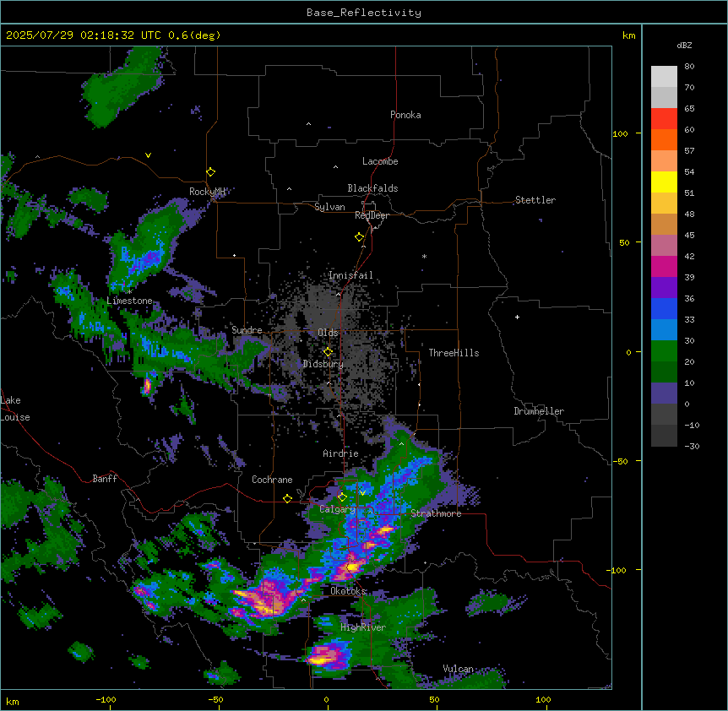Select the RedDeer city label
The image size is (728, 711).
pyautogui.click(x=372, y=215)
